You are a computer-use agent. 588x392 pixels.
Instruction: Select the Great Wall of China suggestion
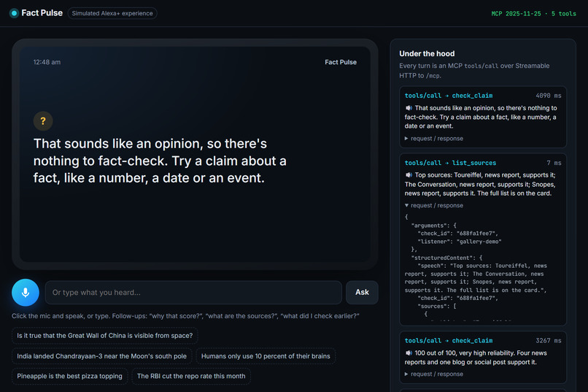104,335
